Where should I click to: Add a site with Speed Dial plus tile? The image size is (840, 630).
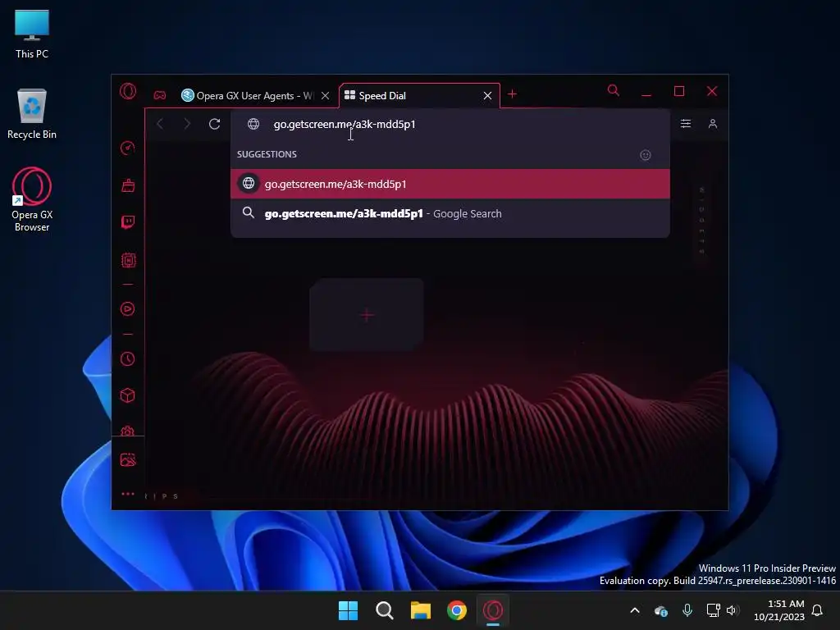(367, 314)
